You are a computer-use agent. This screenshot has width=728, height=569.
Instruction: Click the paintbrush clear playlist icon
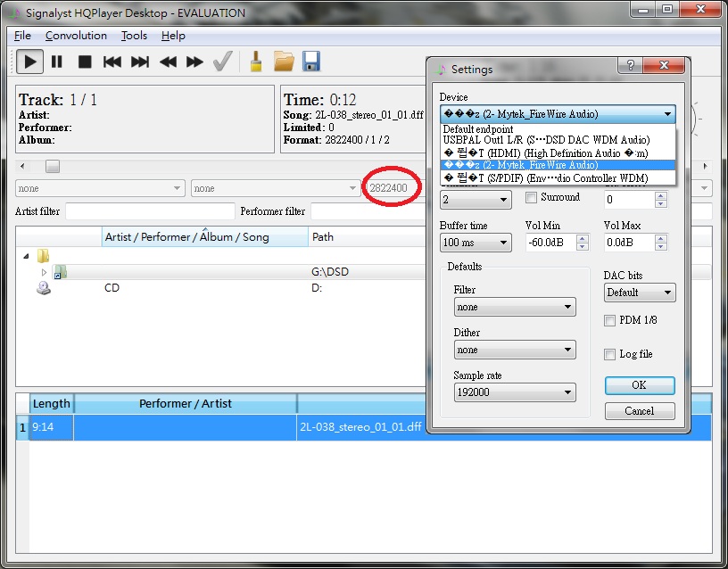256,62
